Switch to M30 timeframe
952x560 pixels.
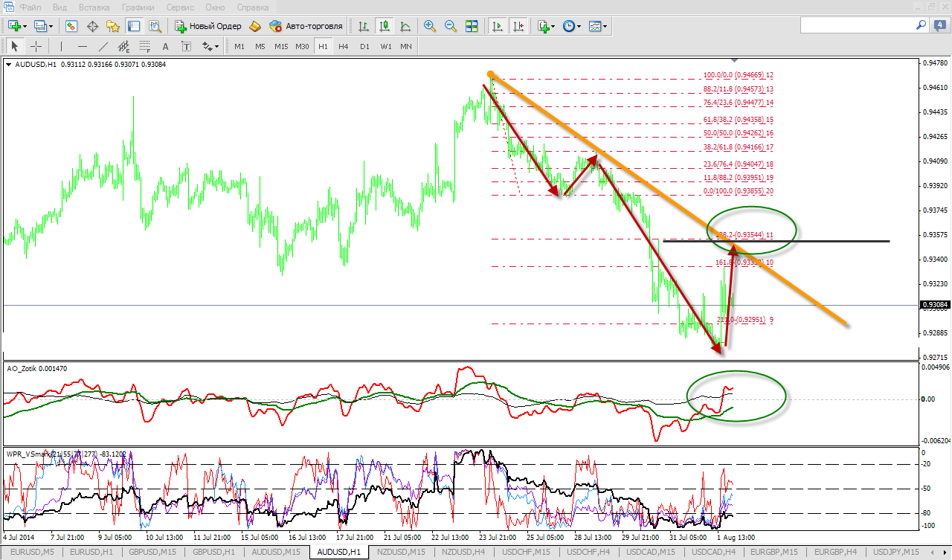tap(302, 46)
